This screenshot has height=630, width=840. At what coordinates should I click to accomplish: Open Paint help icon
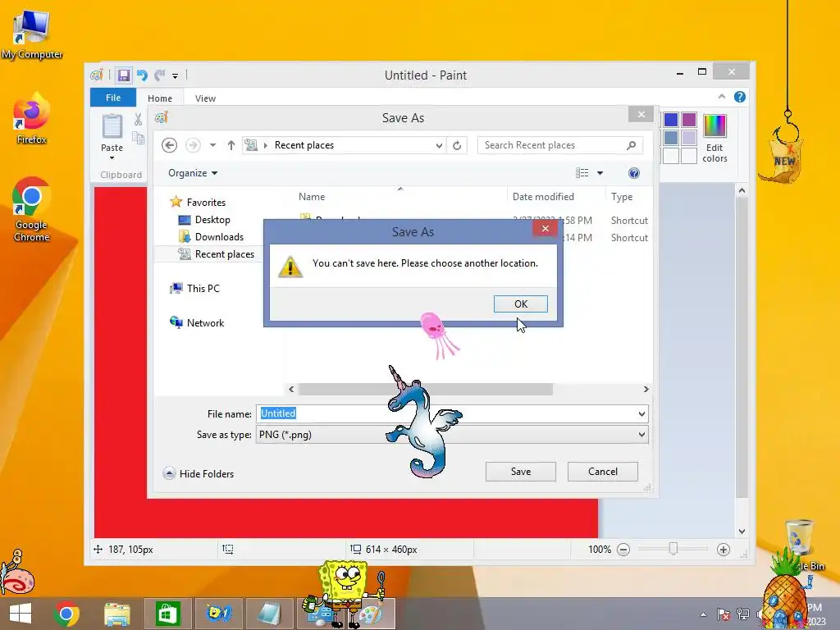pos(740,97)
